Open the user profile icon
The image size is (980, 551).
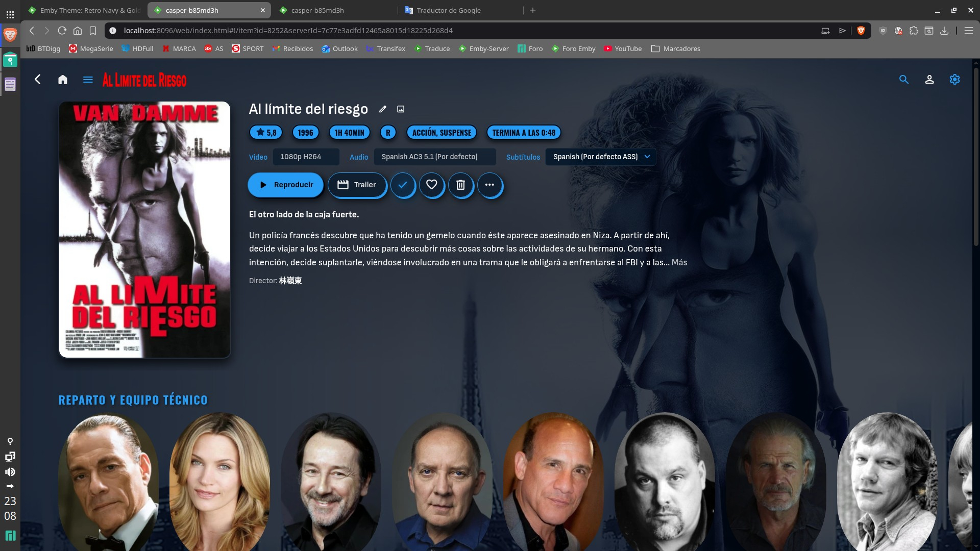(929, 80)
